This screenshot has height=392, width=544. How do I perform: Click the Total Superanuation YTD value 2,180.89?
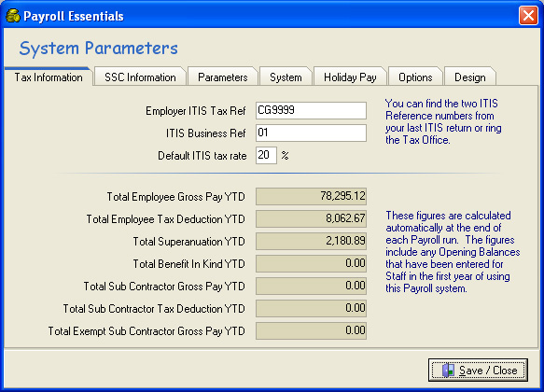[x=311, y=241]
